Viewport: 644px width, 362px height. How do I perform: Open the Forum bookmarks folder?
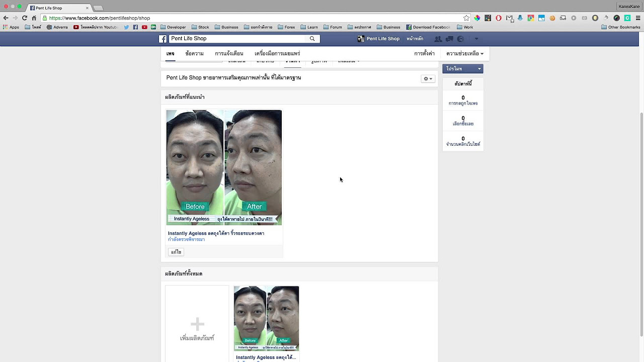[332, 27]
